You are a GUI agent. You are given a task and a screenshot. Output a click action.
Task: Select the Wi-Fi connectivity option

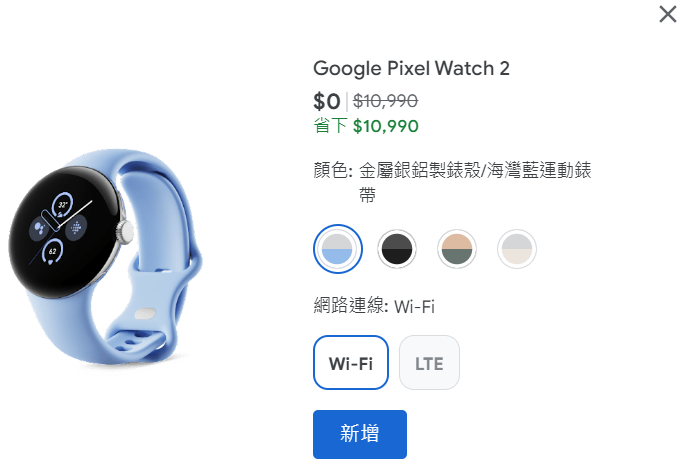[351, 362]
